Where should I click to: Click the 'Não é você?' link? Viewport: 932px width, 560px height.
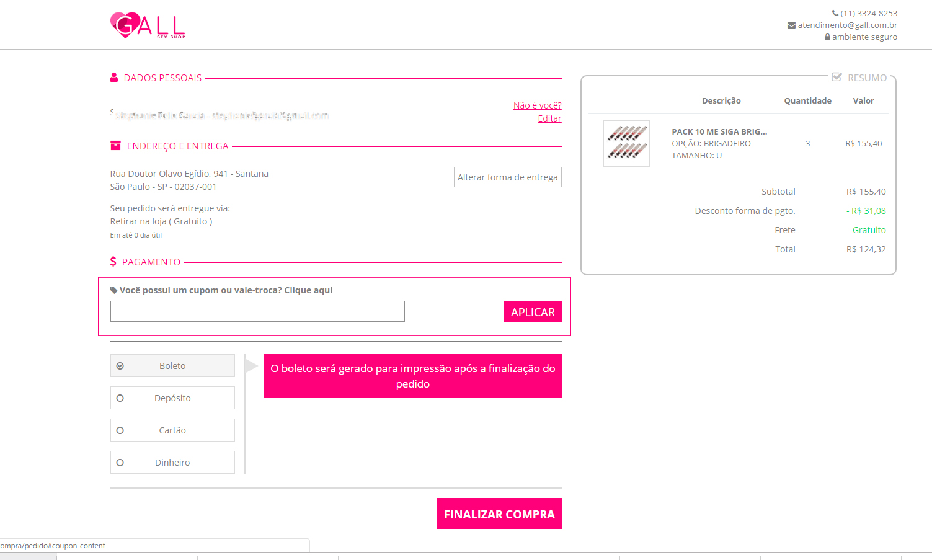538,105
